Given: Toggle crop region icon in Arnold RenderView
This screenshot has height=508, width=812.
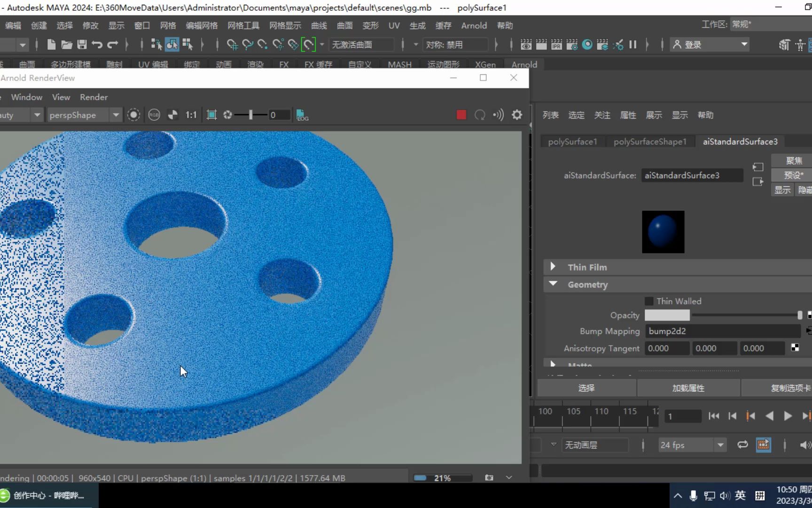Looking at the screenshot, I should [212, 115].
